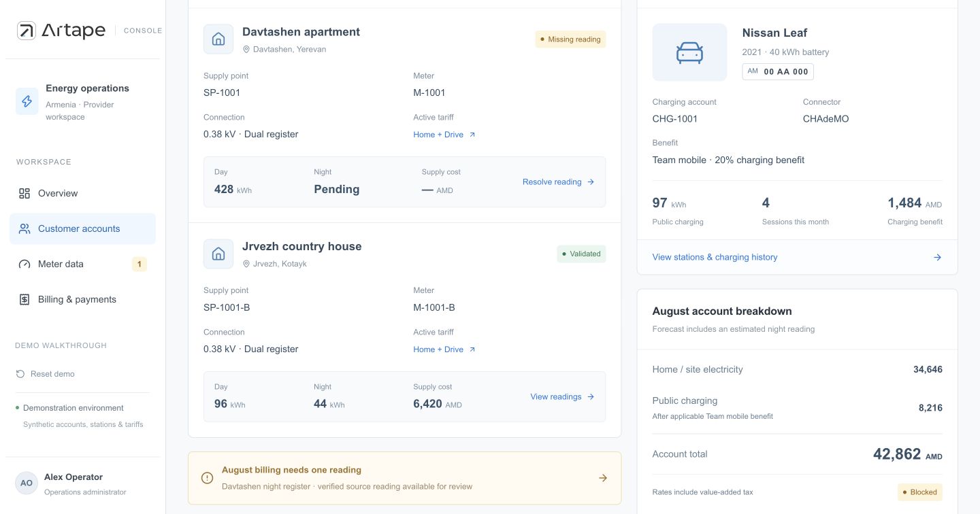Click supply point SP-1001
The image size is (980, 514).
(x=222, y=93)
